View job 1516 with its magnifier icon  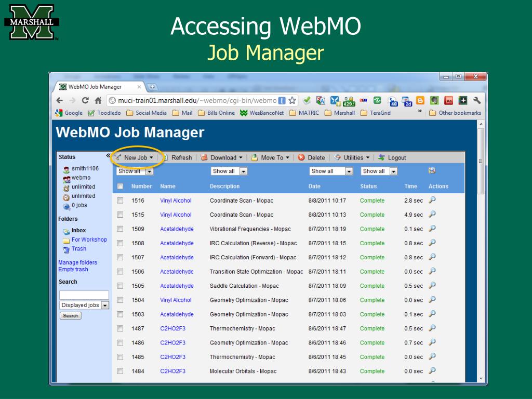[x=432, y=200]
